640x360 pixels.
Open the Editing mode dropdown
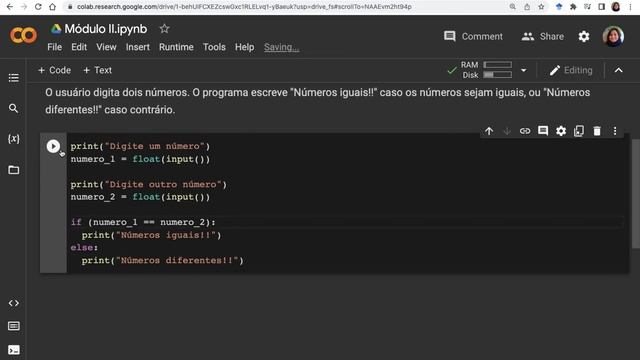pyautogui.click(x=571, y=70)
